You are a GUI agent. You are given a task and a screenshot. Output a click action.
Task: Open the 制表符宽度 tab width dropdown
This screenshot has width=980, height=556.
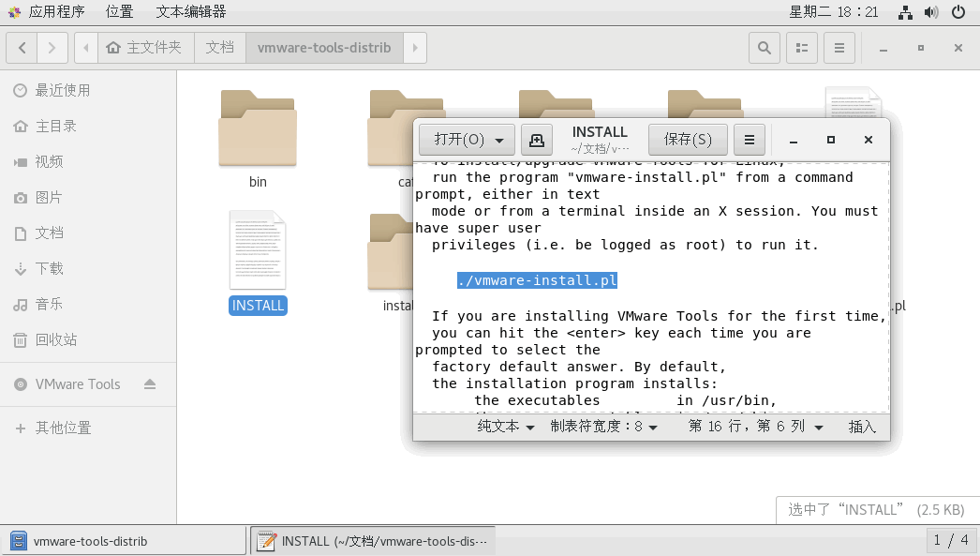(x=603, y=427)
